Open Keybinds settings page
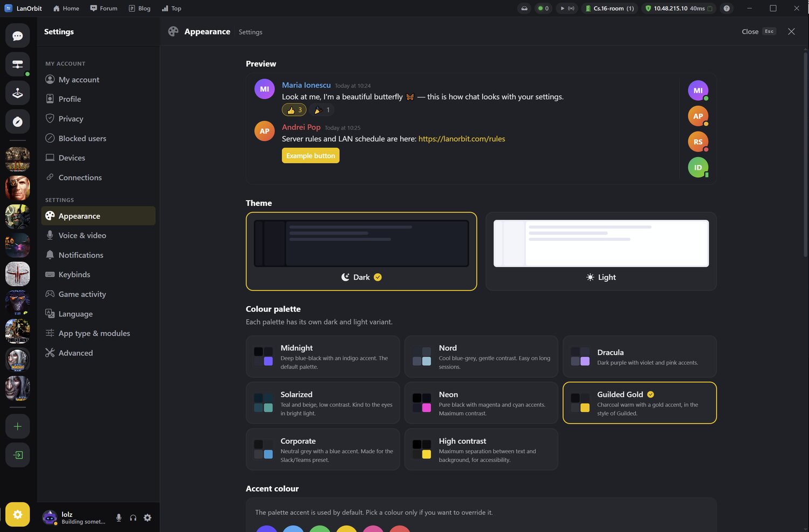This screenshot has height=532, width=809. (98, 274)
